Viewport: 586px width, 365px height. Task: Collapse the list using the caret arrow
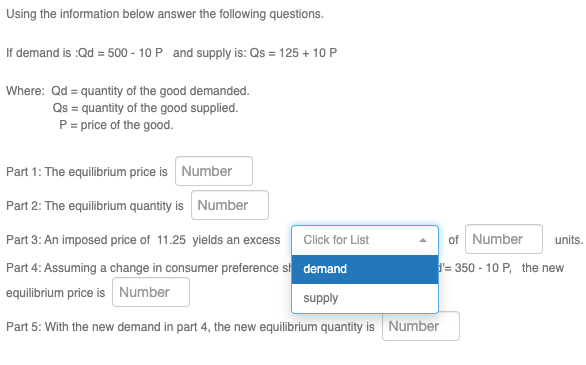[x=423, y=240]
